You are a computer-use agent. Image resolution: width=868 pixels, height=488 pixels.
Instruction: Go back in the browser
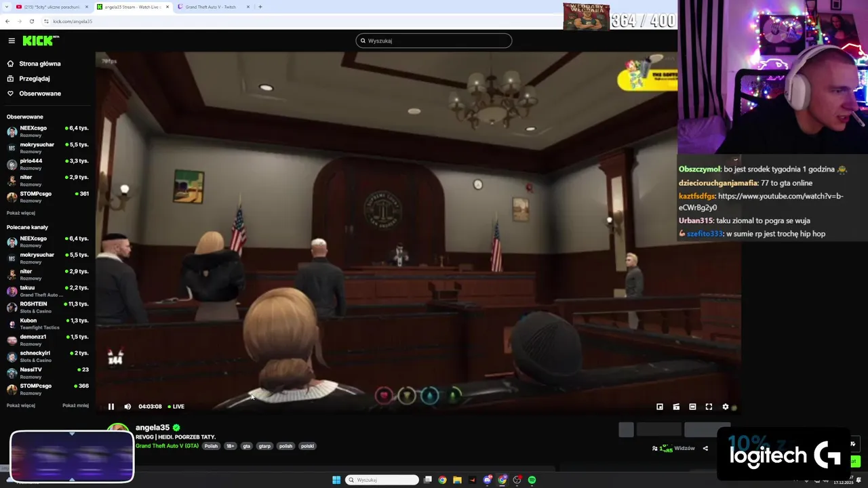(x=7, y=21)
